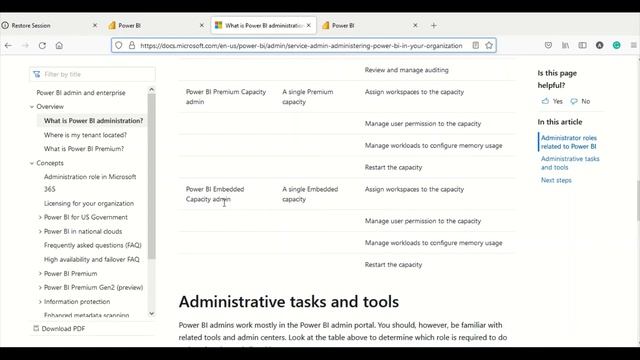
Task: Go back with the browser back arrow
Action: (8, 46)
